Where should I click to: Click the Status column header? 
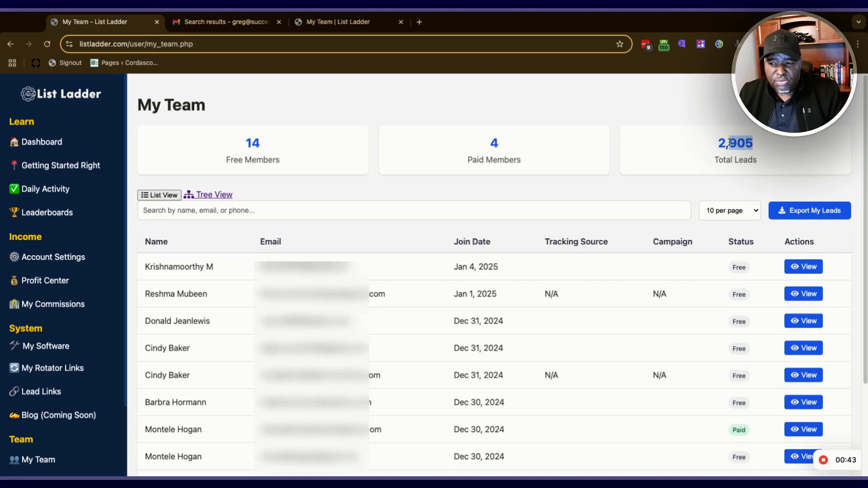click(741, 241)
